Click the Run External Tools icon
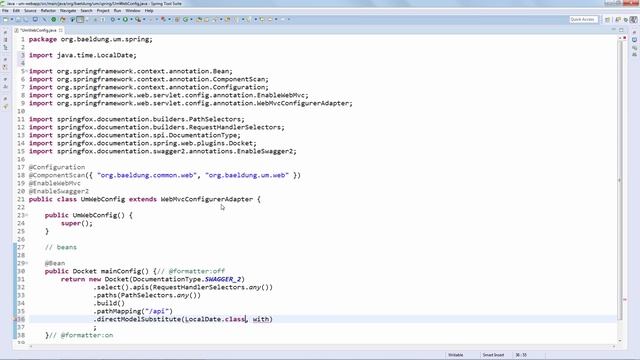 138,20
